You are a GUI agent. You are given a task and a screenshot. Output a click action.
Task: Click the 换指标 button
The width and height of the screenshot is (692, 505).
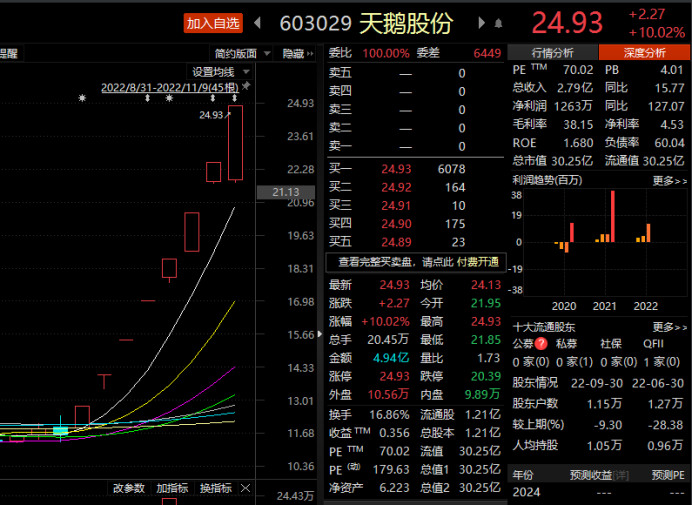point(216,488)
